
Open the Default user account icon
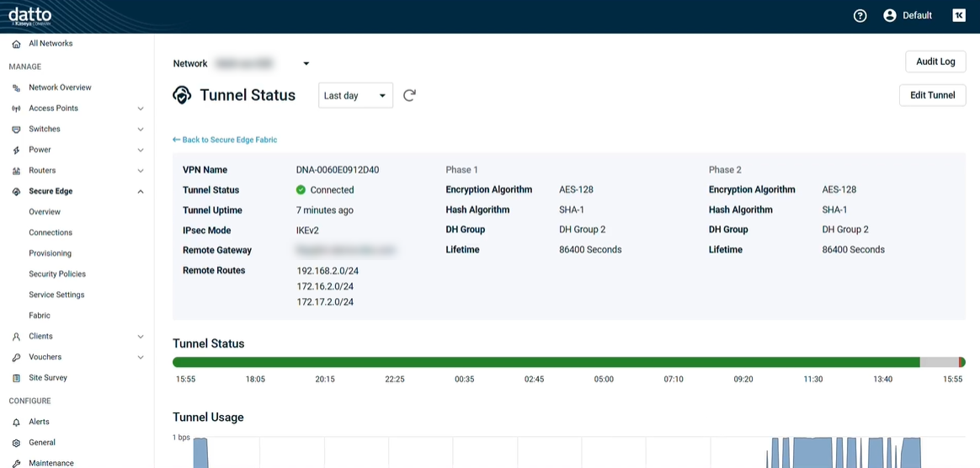[x=890, y=15]
